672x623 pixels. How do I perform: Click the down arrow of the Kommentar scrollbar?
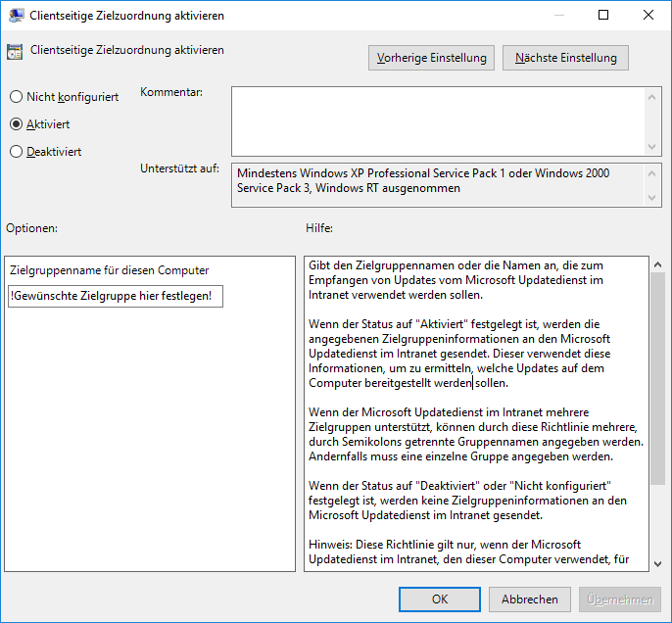click(654, 146)
